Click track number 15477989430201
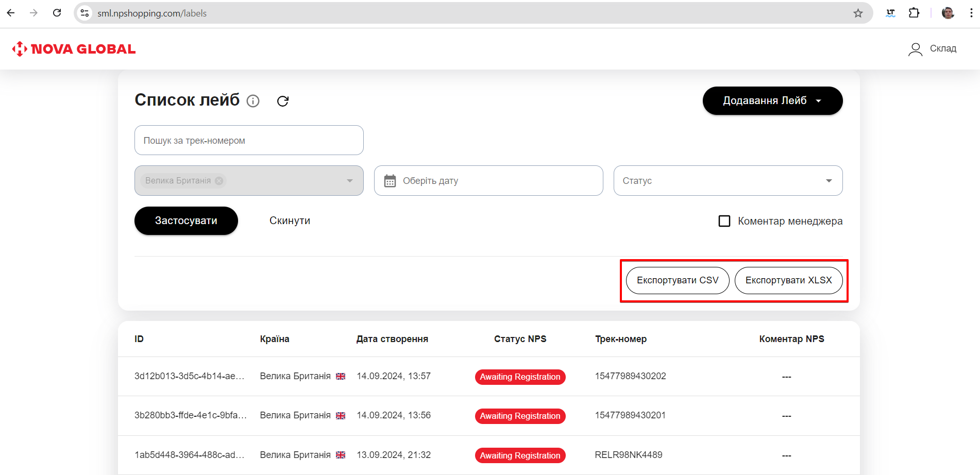The width and height of the screenshot is (980, 475). pyautogui.click(x=630, y=415)
